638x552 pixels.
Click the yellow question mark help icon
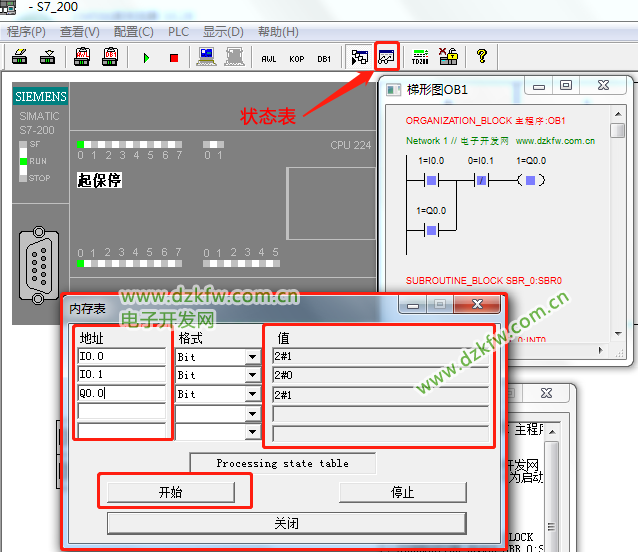(x=481, y=57)
